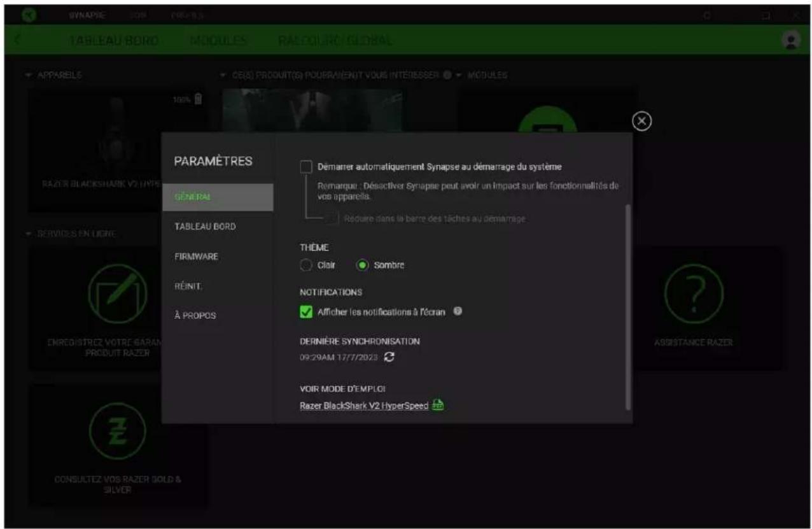This screenshot has height=529, width=812.
Task: Open the Général settings tab
Action: click(218, 197)
